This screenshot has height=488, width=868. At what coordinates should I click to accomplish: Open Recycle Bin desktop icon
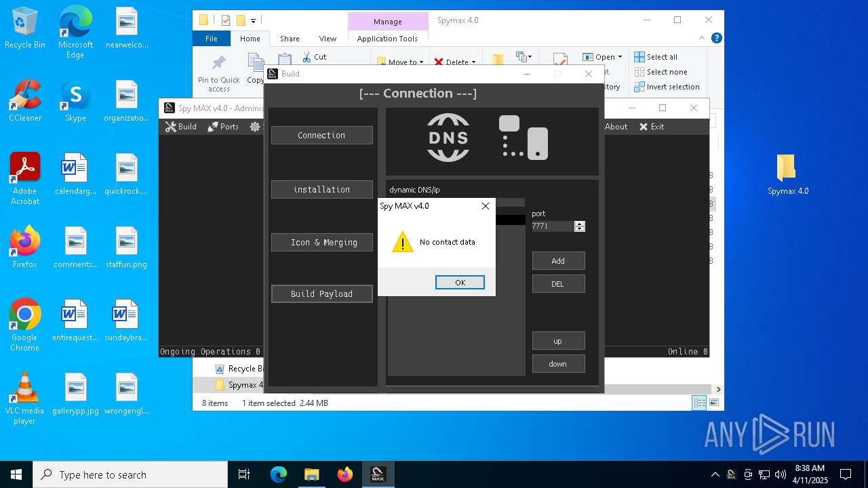pos(25,28)
